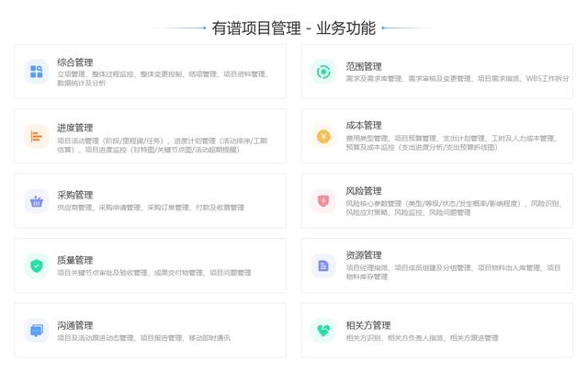Click the page title 有谱项目管理 - 业务功能
This screenshot has width=588, height=372.
pos(294,28)
